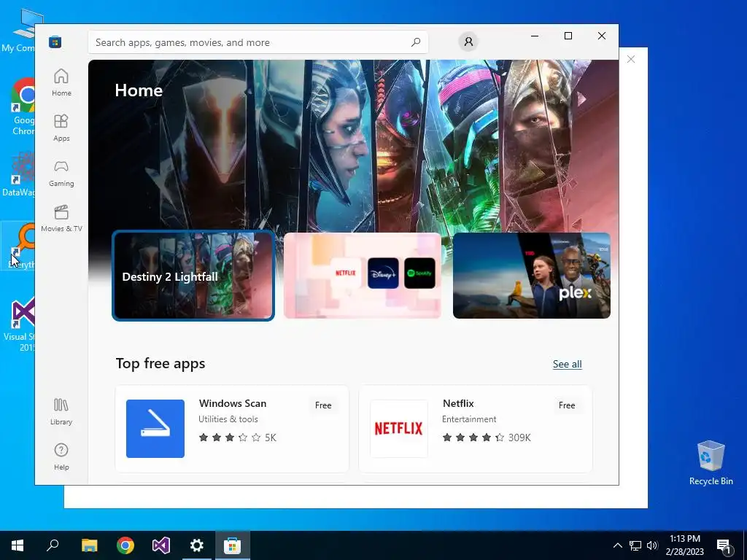Click See all for Top free apps
This screenshot has width=747, height=560.
point(567,365)
